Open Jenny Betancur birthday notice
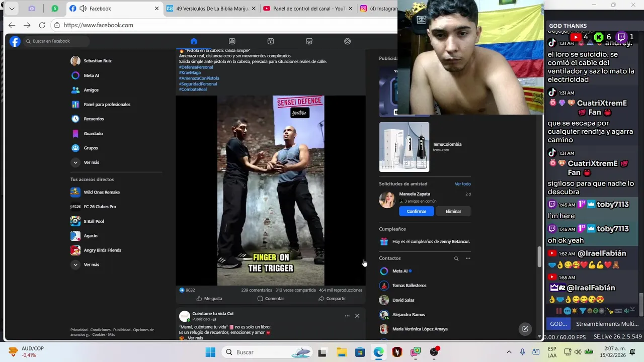The image size is (644, 362). tap(425, 242)
